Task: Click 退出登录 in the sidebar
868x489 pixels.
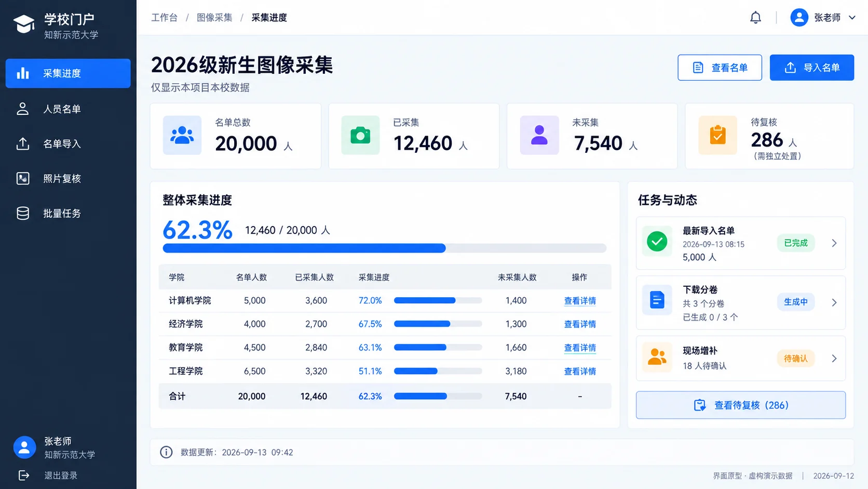Action: click(x=61, y=475)
